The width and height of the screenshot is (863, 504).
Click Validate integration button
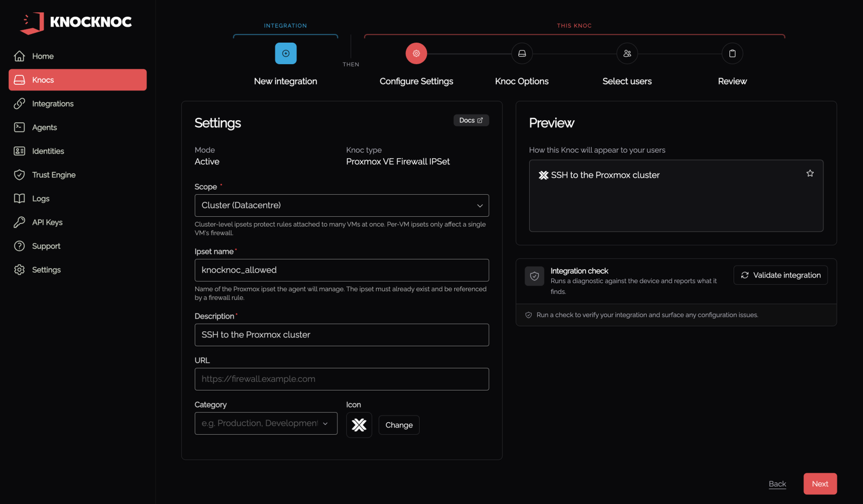tap(780, 275)
